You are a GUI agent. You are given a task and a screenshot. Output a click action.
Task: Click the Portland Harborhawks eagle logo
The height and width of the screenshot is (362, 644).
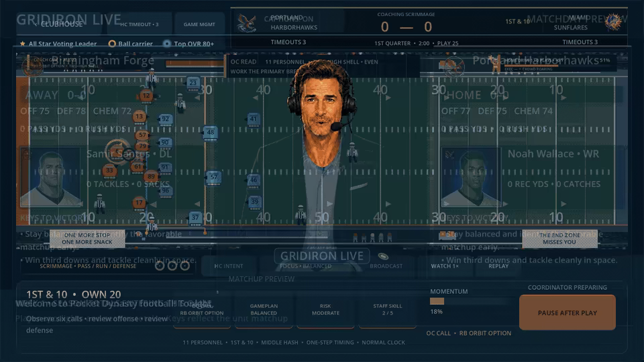tap(247, 23)
